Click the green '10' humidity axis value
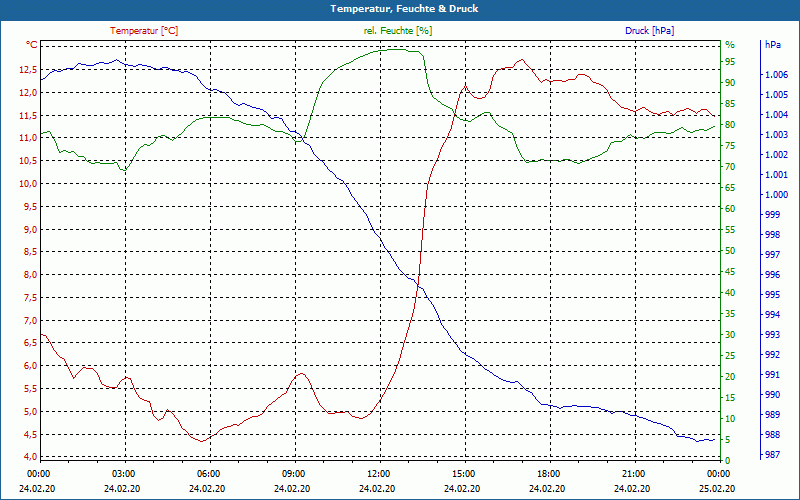The width and height of the screenshot is (800, 500). tap(730, 419)
